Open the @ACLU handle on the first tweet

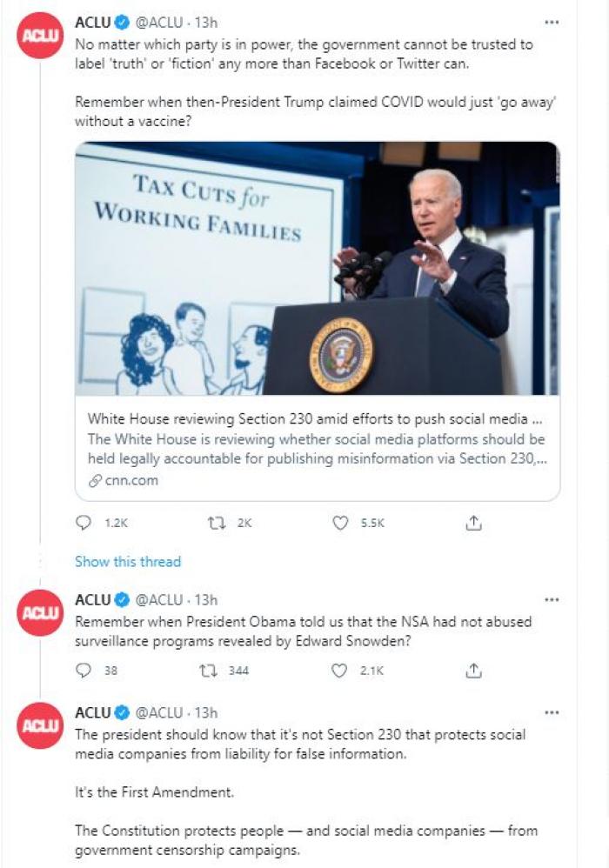pos(162,22)
